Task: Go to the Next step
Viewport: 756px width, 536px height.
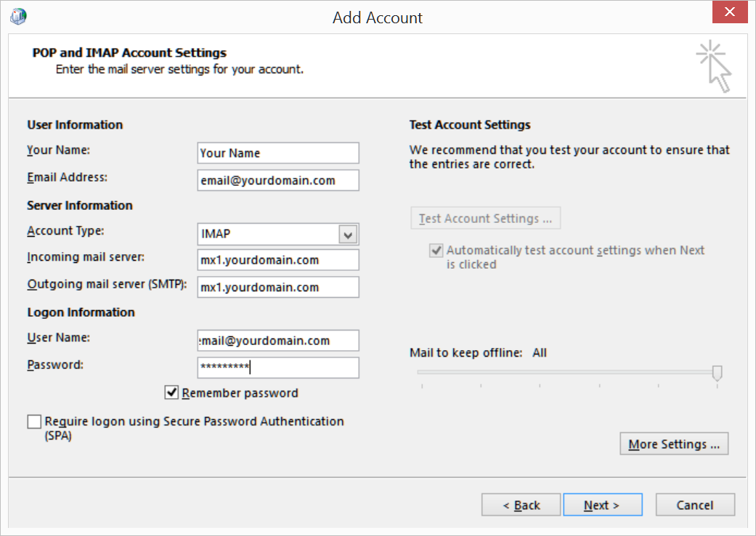Action: point(602,505)
